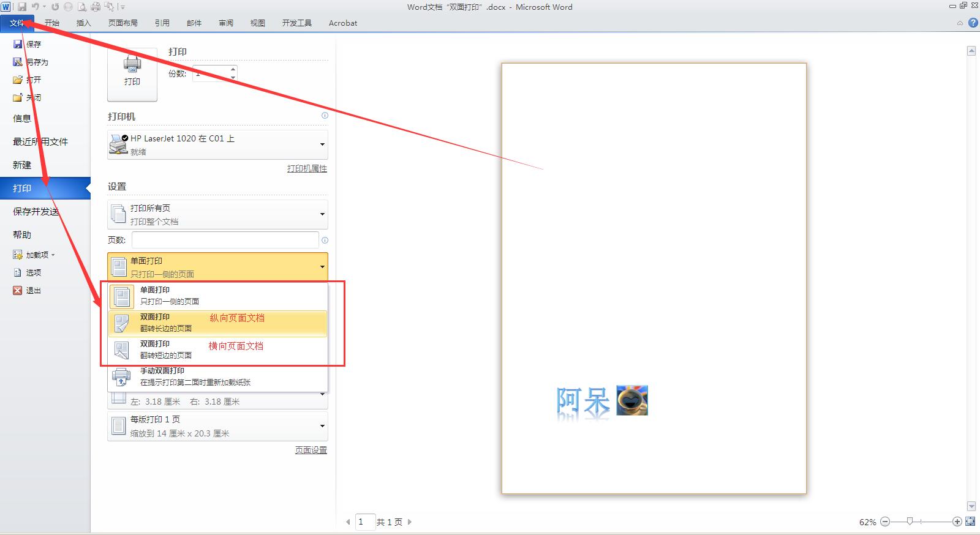Image resolution: width=980 pixels, height=535 pixels.
Task: Click info icon beside 页数 field
Action: click(x=325, y=240)
